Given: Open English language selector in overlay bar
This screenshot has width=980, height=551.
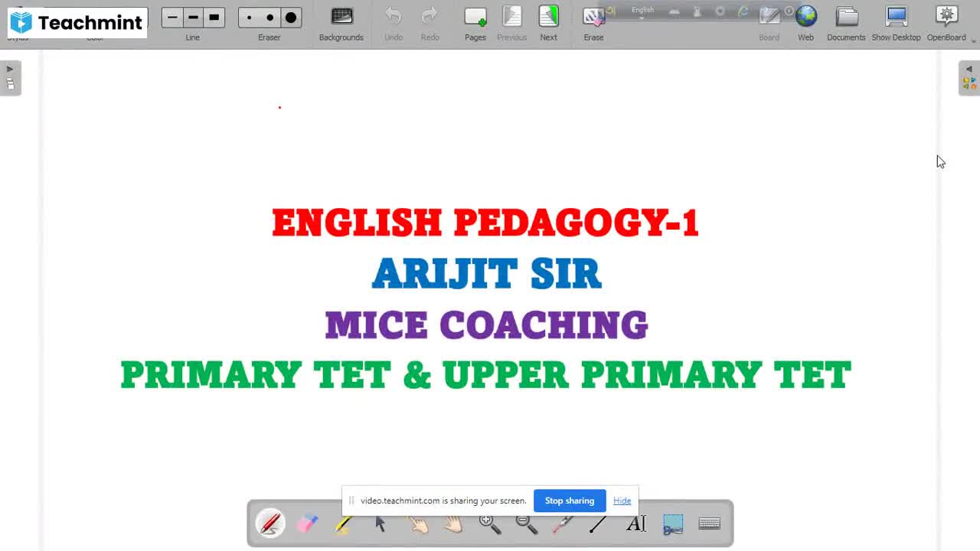Looking at the screenshot, I should (x=643, y=10).
